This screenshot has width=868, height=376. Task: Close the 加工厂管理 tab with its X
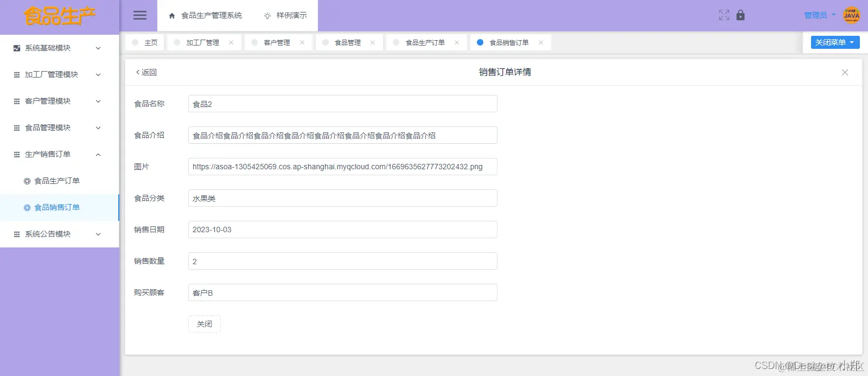tap(231, 42)
